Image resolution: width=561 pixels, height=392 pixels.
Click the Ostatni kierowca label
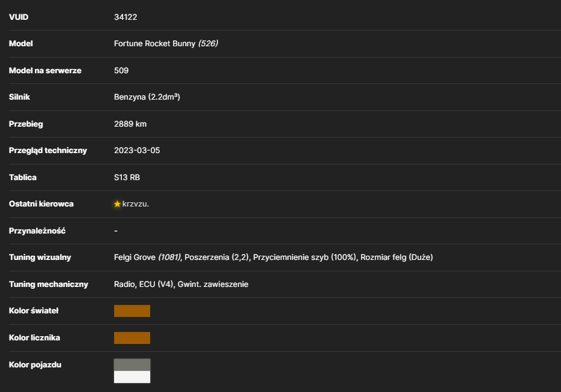[41, 204]
